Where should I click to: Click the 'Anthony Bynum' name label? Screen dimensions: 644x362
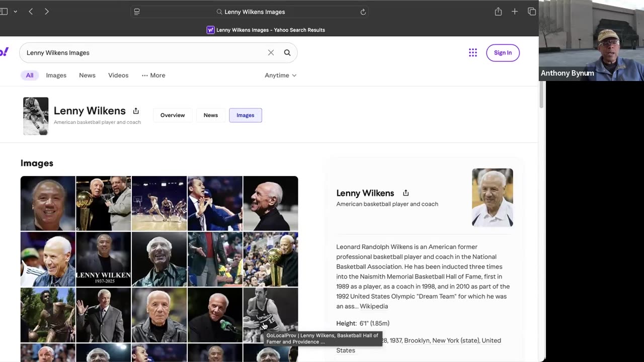pyautogui.click(x=568, y=73)
